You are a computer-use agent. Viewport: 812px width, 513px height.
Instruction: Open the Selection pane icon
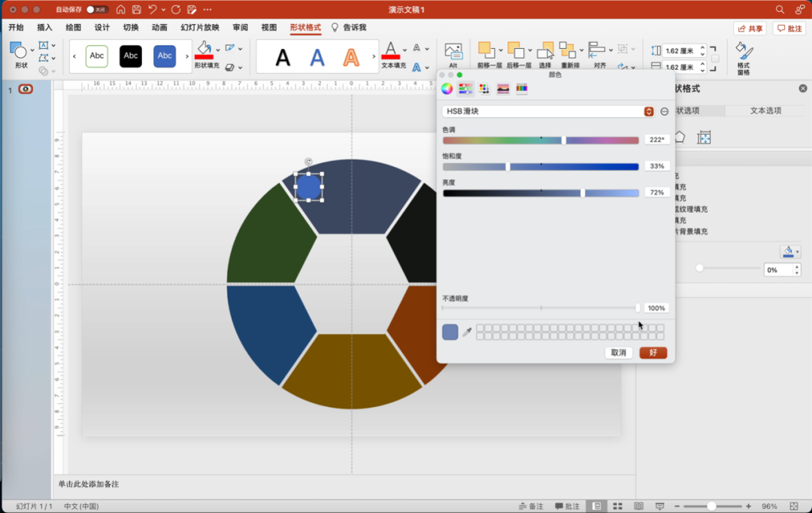point(545,51)
